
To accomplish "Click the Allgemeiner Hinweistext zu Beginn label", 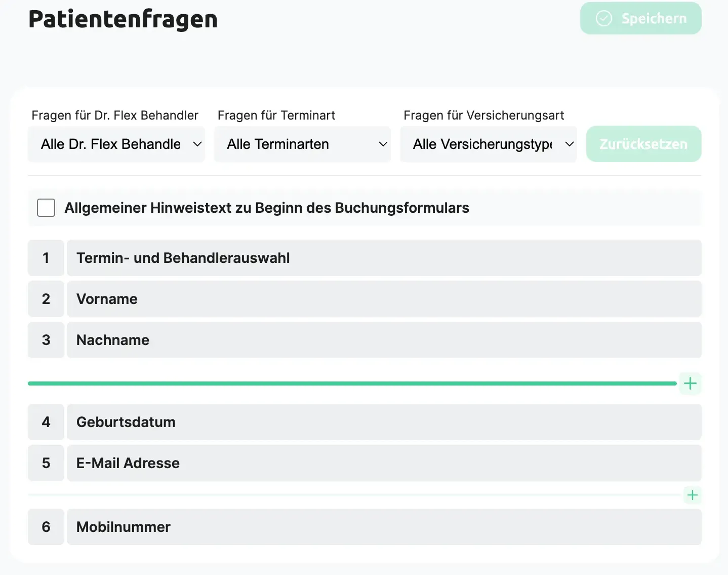I will (x=267, y=208).
